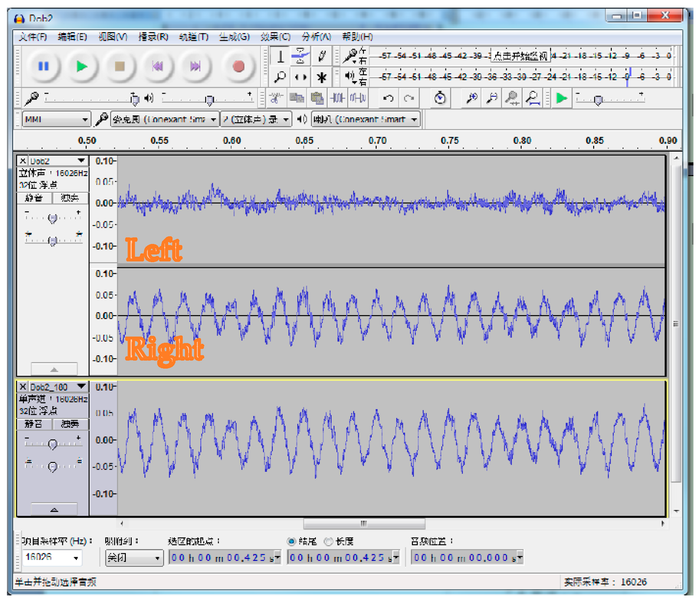Click the Pause button
Image resolution: width=700 pixels, height=606 pixels.
pos(43,67)
